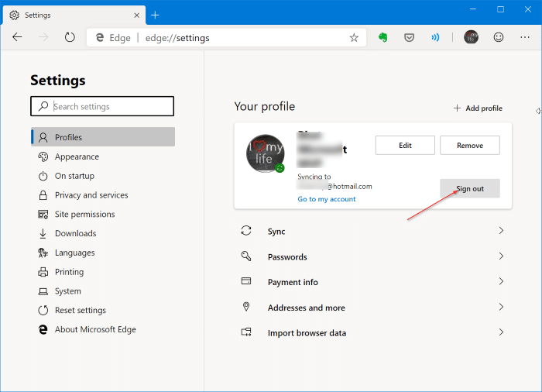
Task: Click the Import browser data label
Action: click(x=307, y=333)
